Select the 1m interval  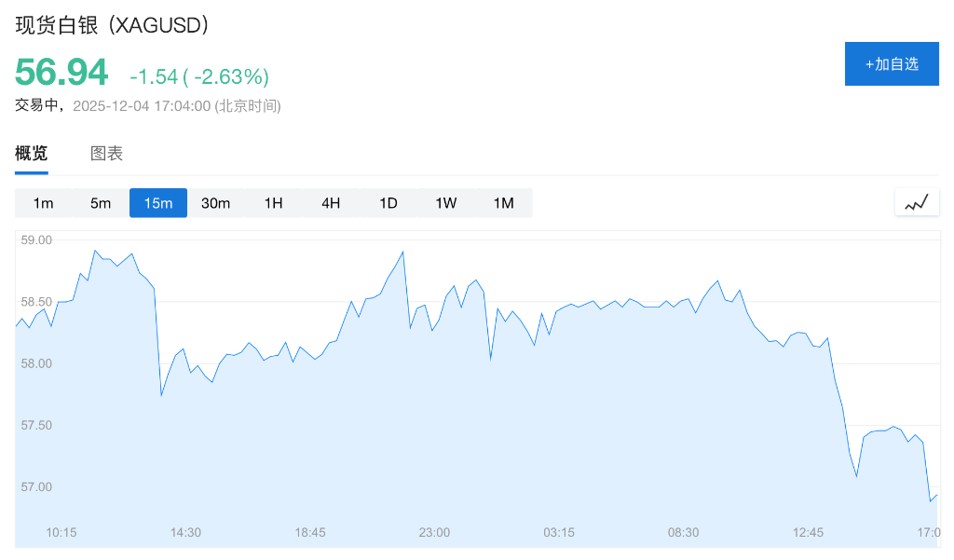(x=43, y=203)
